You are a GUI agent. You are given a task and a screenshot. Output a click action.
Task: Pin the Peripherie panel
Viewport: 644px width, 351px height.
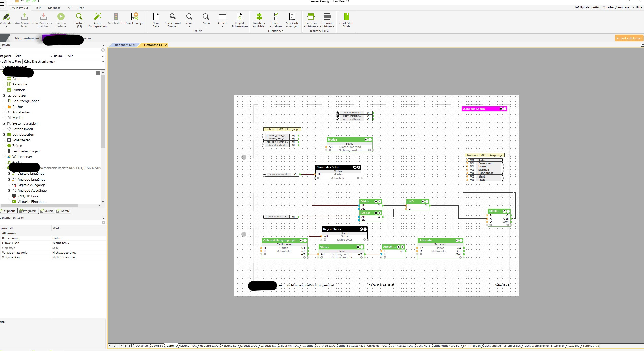click(103, 45)
